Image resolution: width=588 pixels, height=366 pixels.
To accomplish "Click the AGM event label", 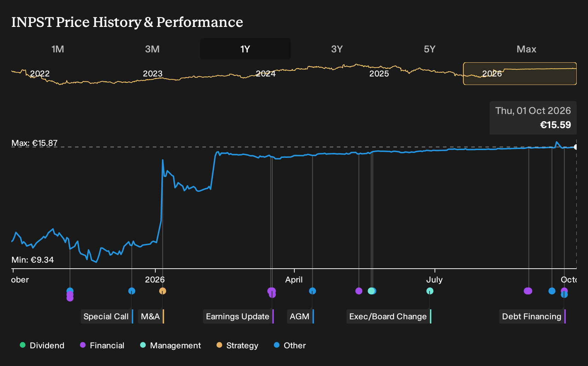I will (x=300, y=316).
